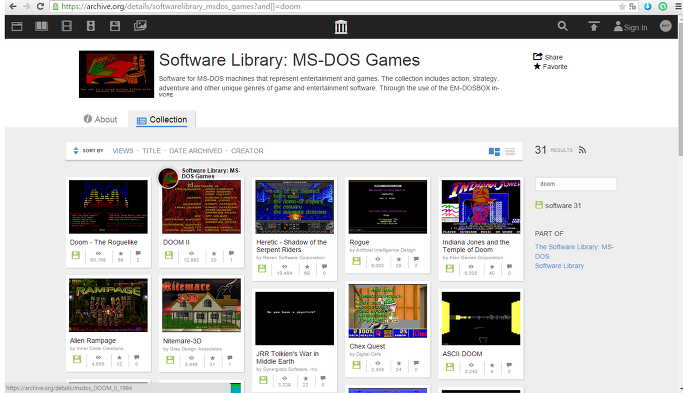Click software icon on Indiana Jones card
Viewport: 683px width, 393px height.
click(450, 268)
